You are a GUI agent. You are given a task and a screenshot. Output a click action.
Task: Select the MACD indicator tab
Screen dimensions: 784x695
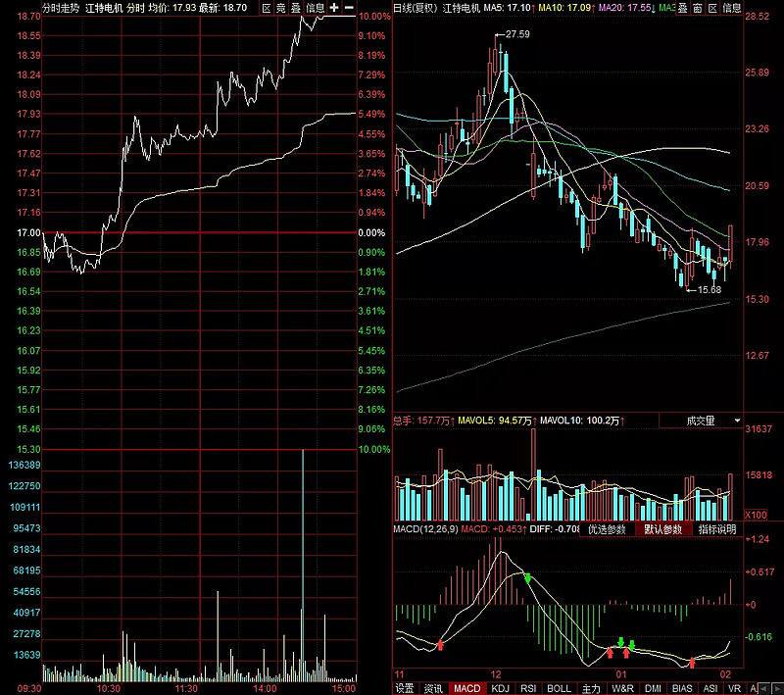pyautogui.click(x=466, y=688)
